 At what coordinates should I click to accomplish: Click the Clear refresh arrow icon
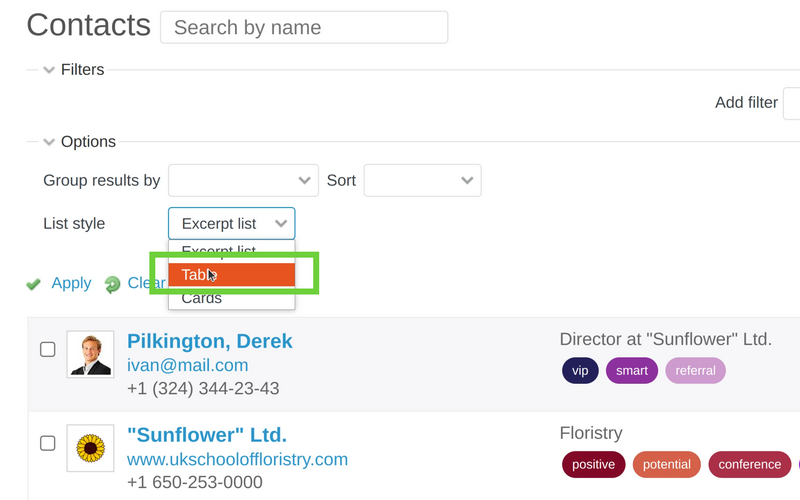(112, 284)
